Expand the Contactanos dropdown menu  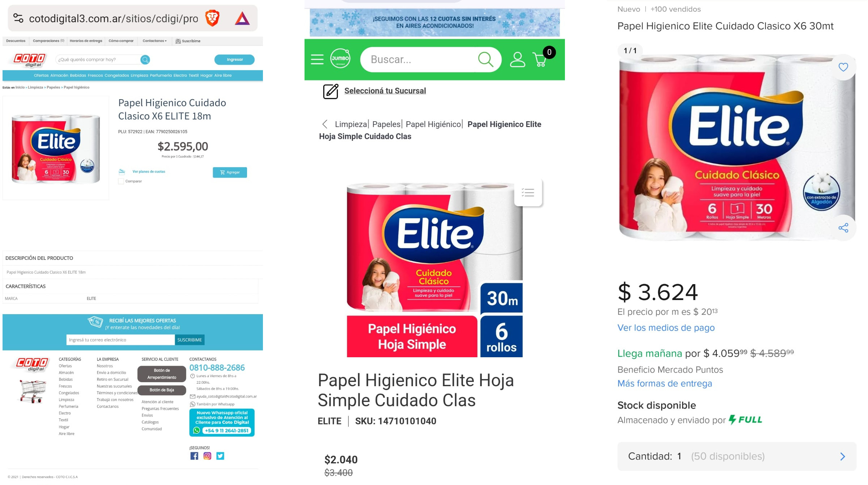coord(155,41)
